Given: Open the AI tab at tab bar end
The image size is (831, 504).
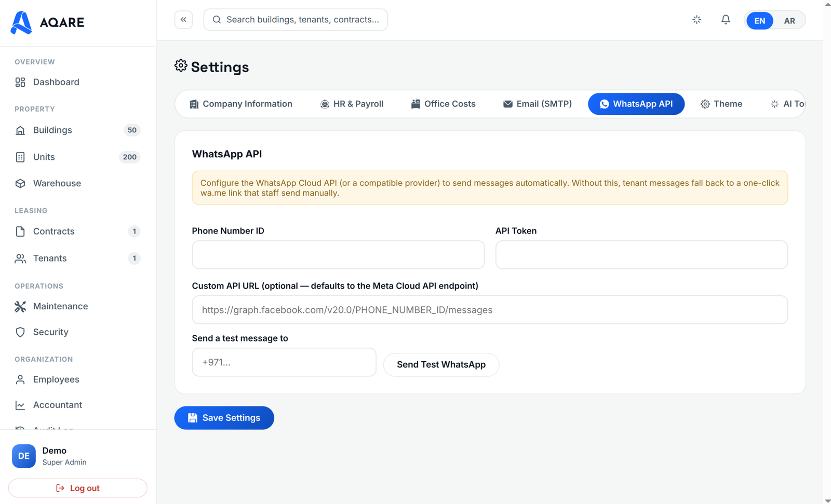Looking at the screenshot, I should coord(787,104).
